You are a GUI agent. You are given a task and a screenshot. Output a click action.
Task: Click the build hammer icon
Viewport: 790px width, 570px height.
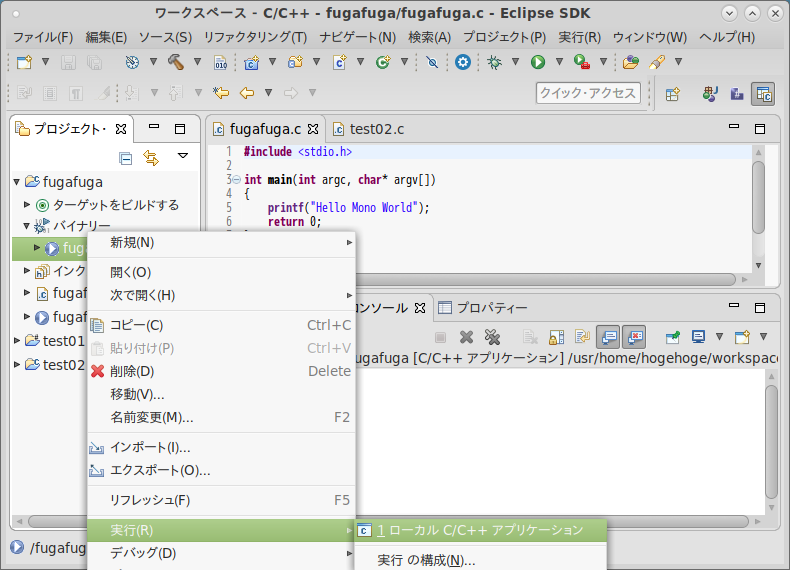coord(175,62)
